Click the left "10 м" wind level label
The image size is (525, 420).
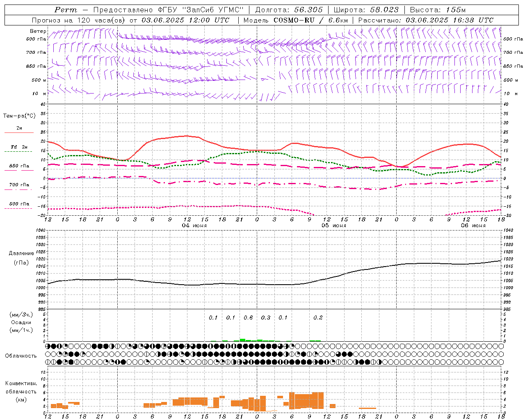[39, 94]
